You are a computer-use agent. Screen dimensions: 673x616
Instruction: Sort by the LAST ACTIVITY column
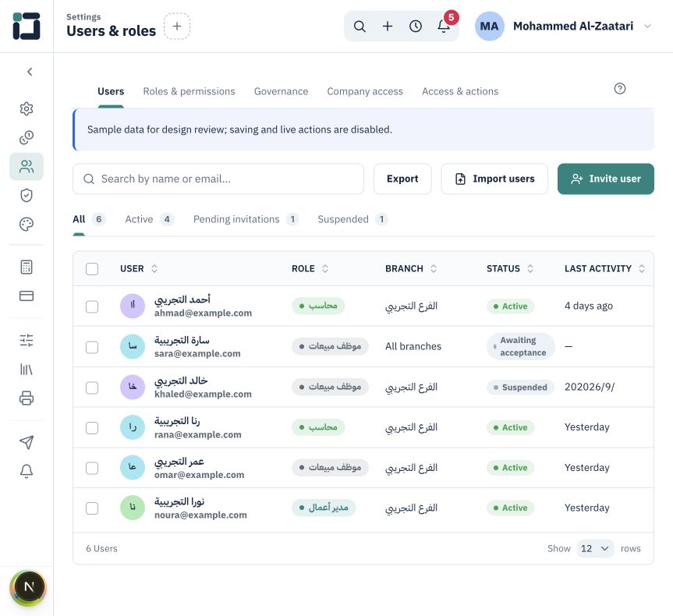[604, 269]
